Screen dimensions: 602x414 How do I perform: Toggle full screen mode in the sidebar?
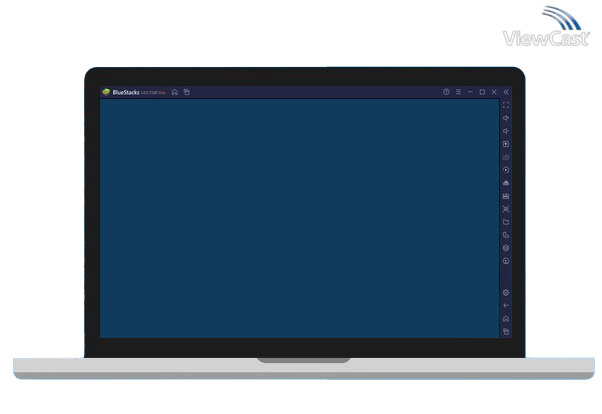(x=506, y=105)
